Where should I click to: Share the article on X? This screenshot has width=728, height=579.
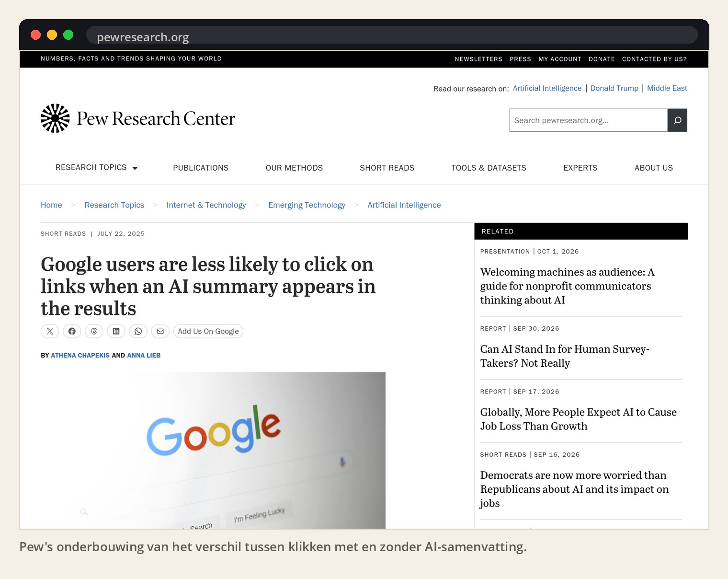[x=50, y=331]
